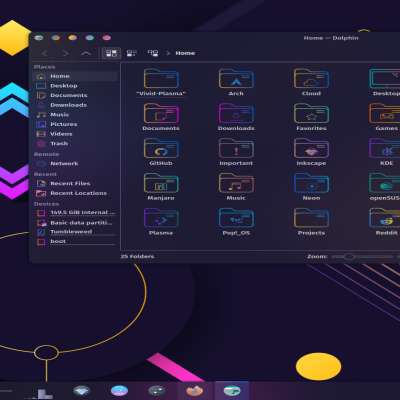Select the boot device

tap(75, 241)
